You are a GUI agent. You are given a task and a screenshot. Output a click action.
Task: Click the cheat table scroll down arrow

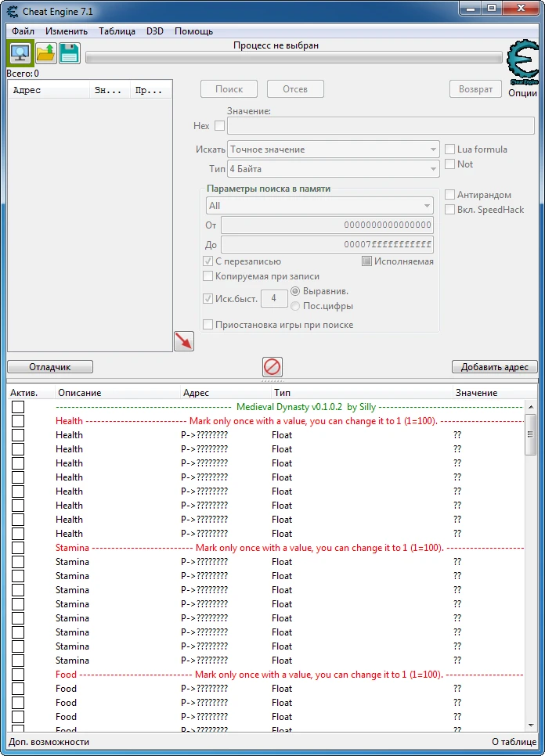(531, 725)
